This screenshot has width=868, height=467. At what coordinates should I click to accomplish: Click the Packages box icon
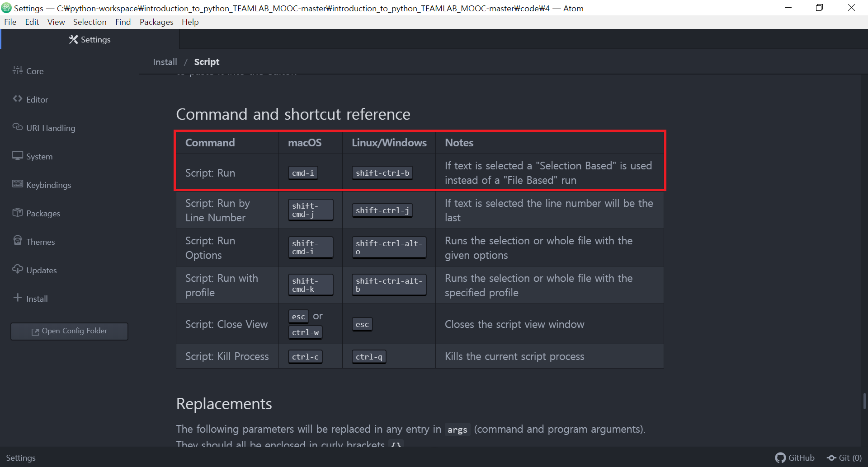18,212
